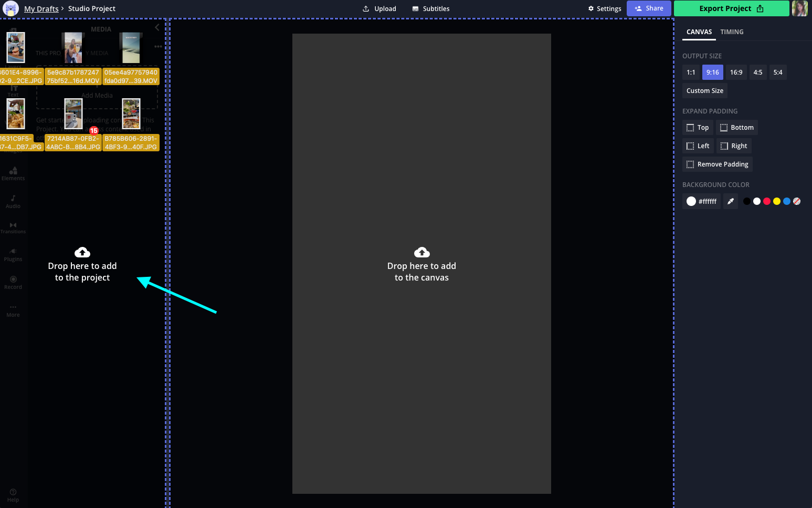
Task: Open the media panel three-dot options
Action: pyautogui.click(x=158, y=46)
